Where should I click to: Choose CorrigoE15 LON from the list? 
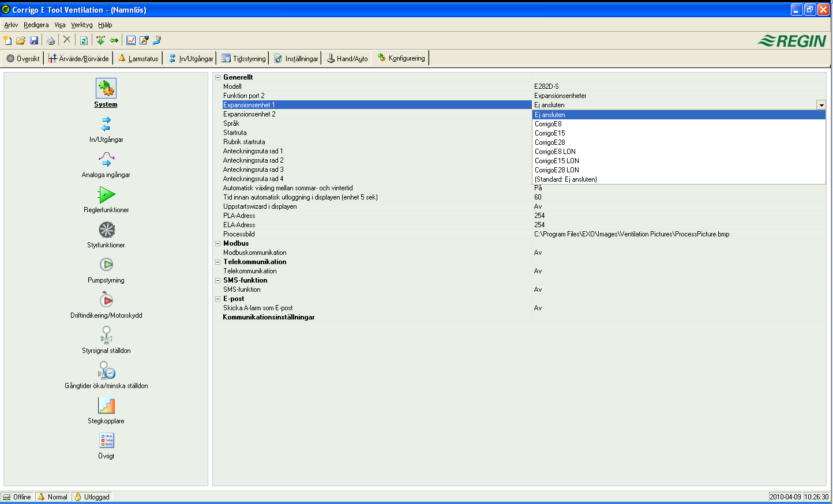point(678,161)
